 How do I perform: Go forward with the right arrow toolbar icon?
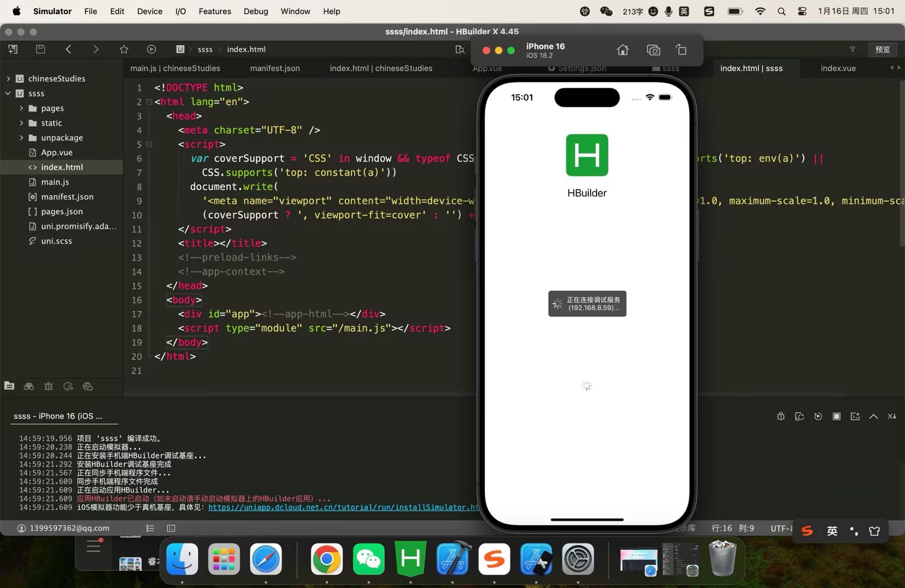tap(96, 49)
